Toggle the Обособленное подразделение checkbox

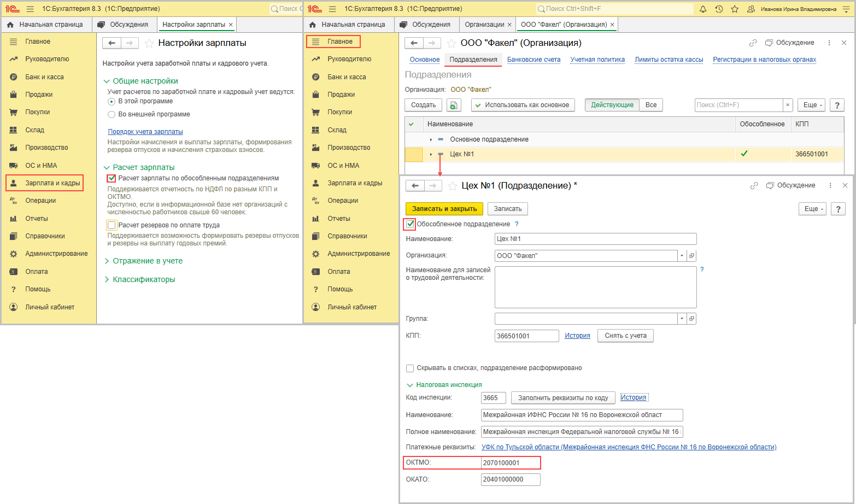point(410,224)
